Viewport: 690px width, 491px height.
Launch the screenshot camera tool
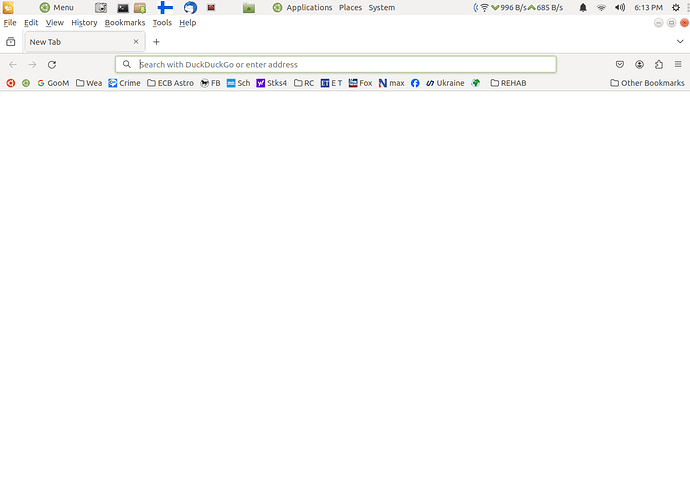101,7
